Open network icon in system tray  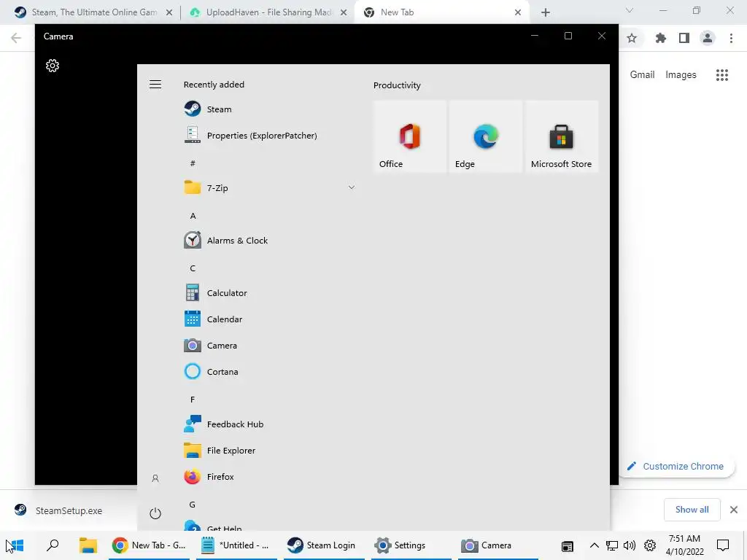(x=612, y=545)
